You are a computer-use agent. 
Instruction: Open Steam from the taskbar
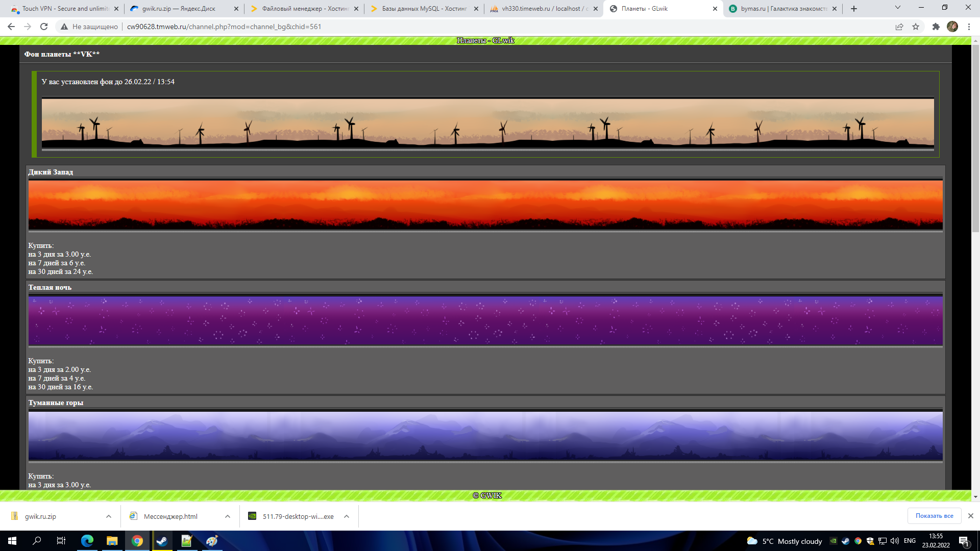tap(162, 541)
